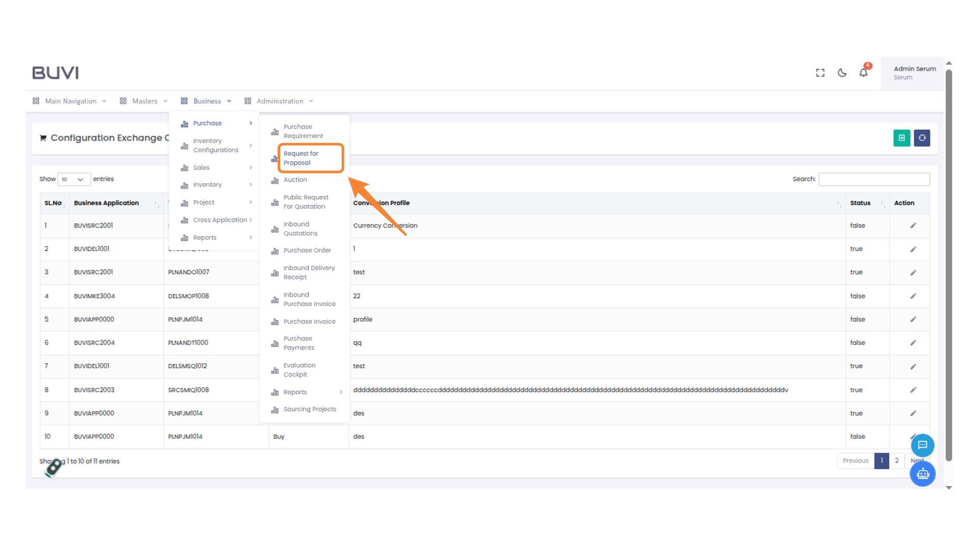
Task: Open the entries per page dropdown
Action: (x=73, y=179)
